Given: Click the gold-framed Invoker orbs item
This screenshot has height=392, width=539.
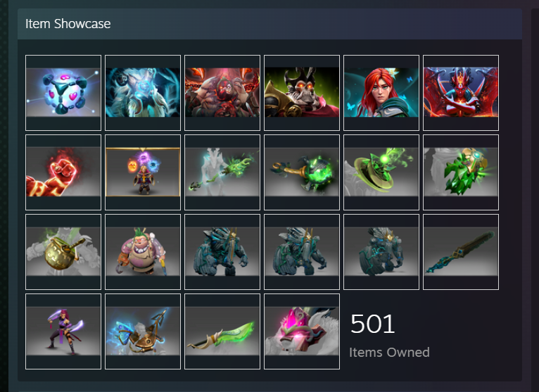Looking at the screenshot, I should 143,172.
